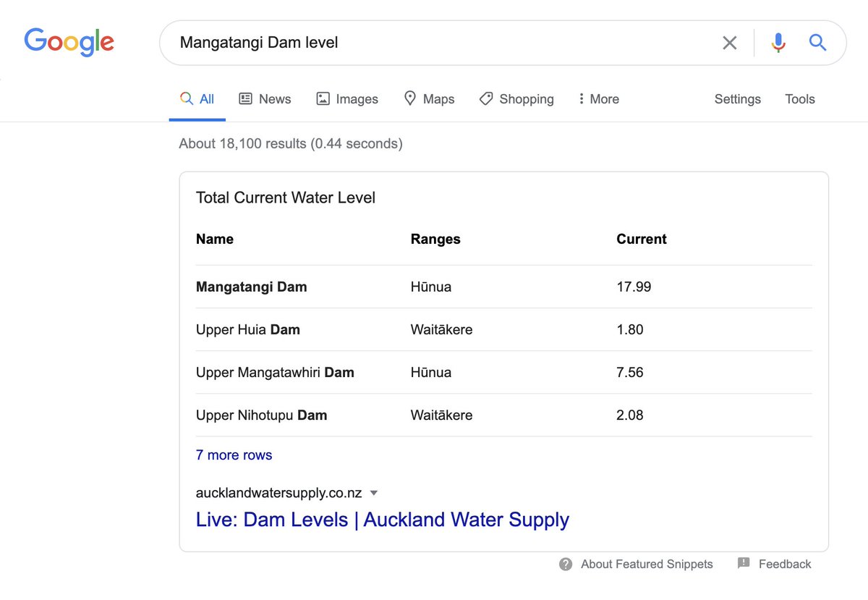
Task: Open the Google logo homepage link
Action: [69, 42]
